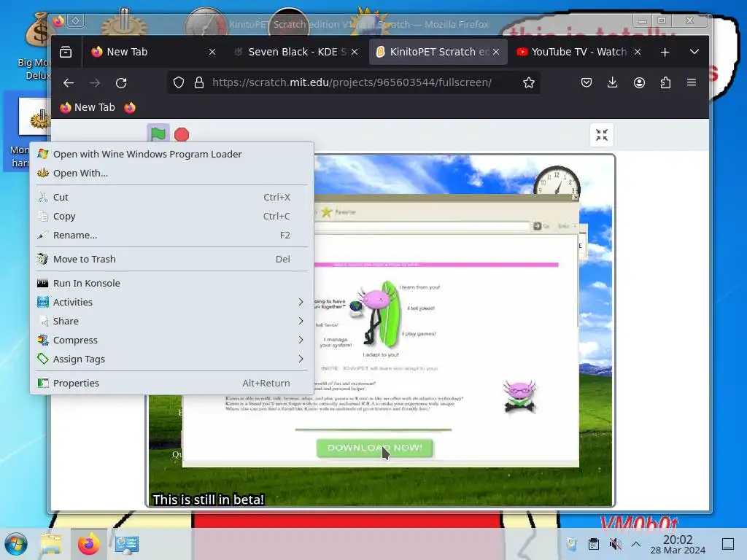Image resolution: width=747 pixels, height=560 pixels.
Task: Close the YouTube TV tab
Action: [638, 52]
